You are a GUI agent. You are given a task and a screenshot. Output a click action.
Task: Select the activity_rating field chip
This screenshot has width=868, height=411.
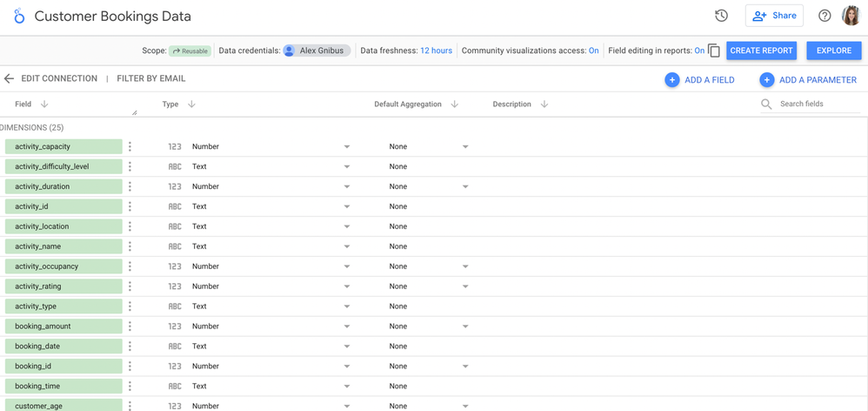point(63,286)
